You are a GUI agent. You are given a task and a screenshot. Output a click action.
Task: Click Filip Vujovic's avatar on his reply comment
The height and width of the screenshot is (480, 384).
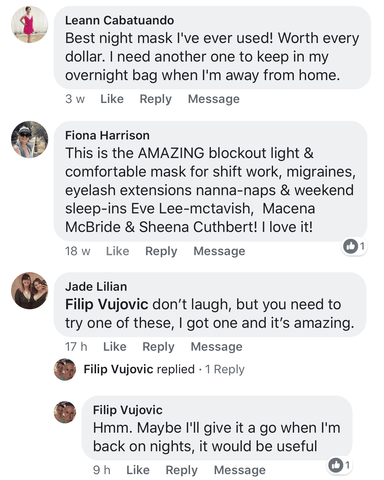point(65,412)
